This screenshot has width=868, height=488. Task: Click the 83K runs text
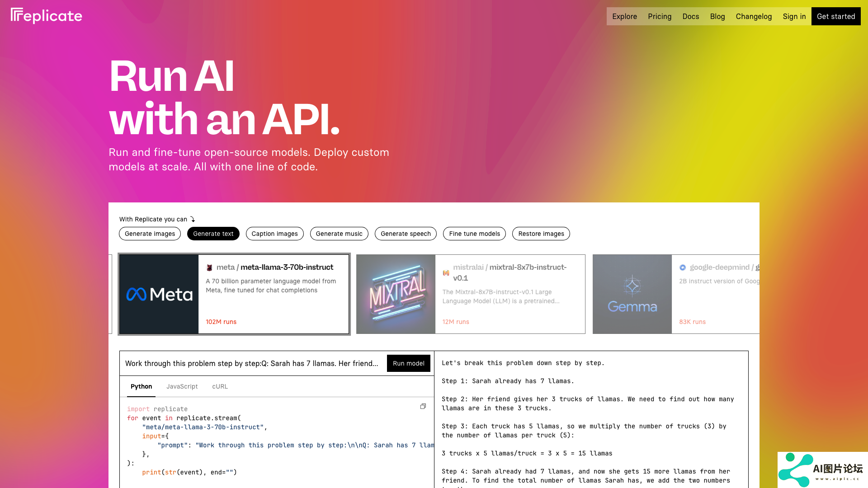click(692, 322)
